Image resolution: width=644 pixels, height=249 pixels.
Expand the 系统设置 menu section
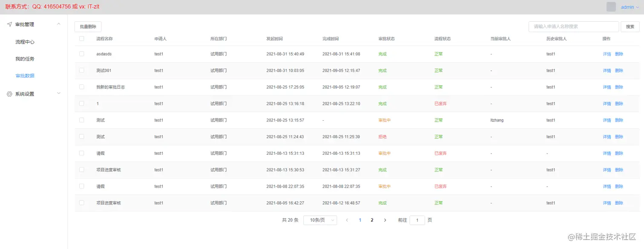click(59, 94)
